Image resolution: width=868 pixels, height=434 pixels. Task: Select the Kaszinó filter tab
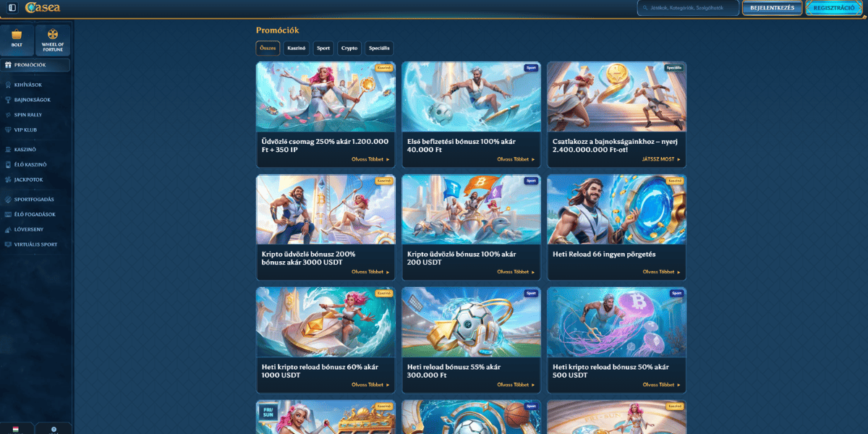(297, 48)
